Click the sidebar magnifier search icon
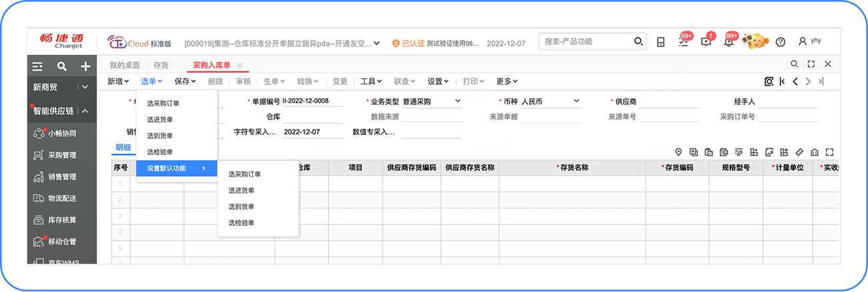Viewport: 868px width, 292px height. tap(61, 66)
